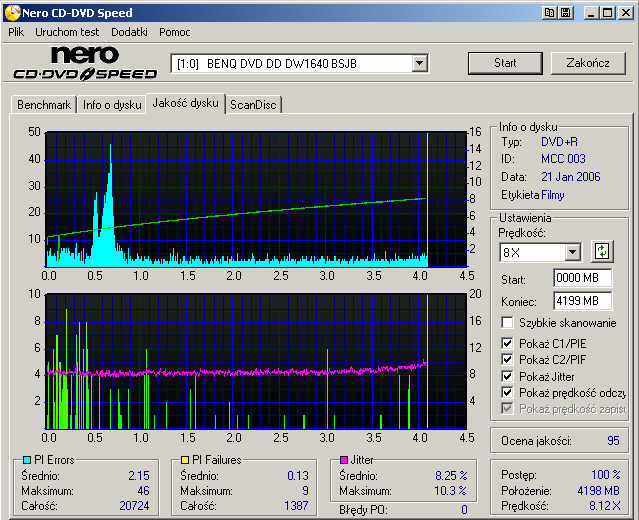Uncheck Pokaż prędkość odczytu checkbox

coord(507,392)
